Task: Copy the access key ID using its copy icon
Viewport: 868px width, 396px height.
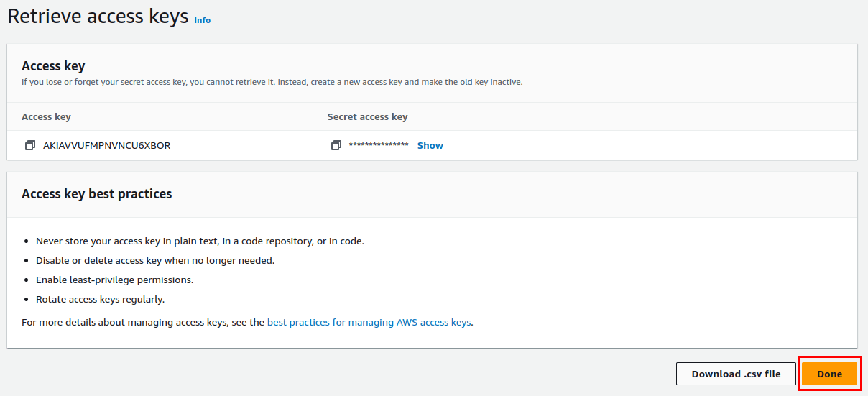Action: [x=29, y=145]
